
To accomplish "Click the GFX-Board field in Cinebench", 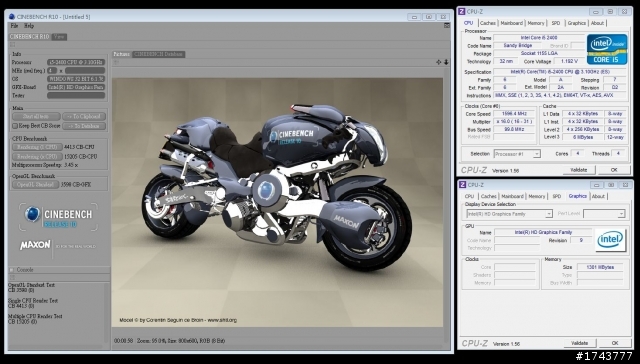I will 76,87.
